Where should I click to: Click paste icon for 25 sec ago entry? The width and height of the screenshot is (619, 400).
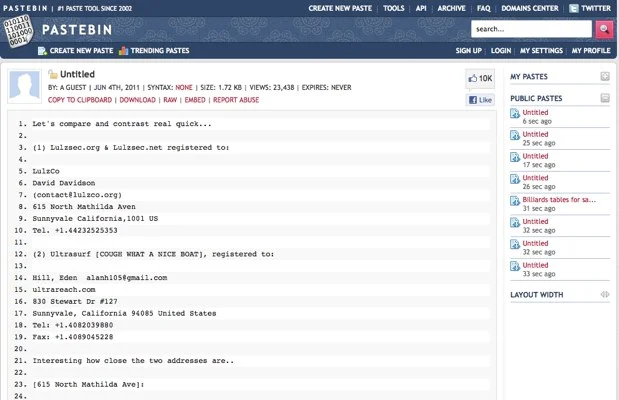click(515, 135)
